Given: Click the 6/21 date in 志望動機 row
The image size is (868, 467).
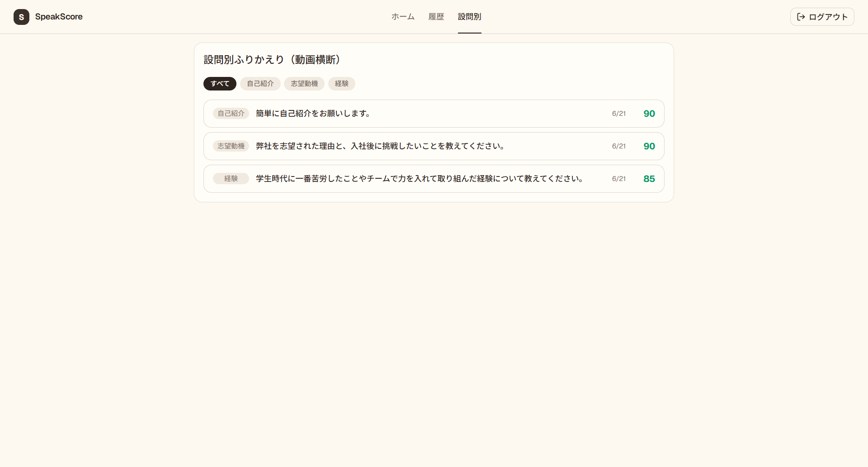Looking at the screenshot, I should 619,146.
